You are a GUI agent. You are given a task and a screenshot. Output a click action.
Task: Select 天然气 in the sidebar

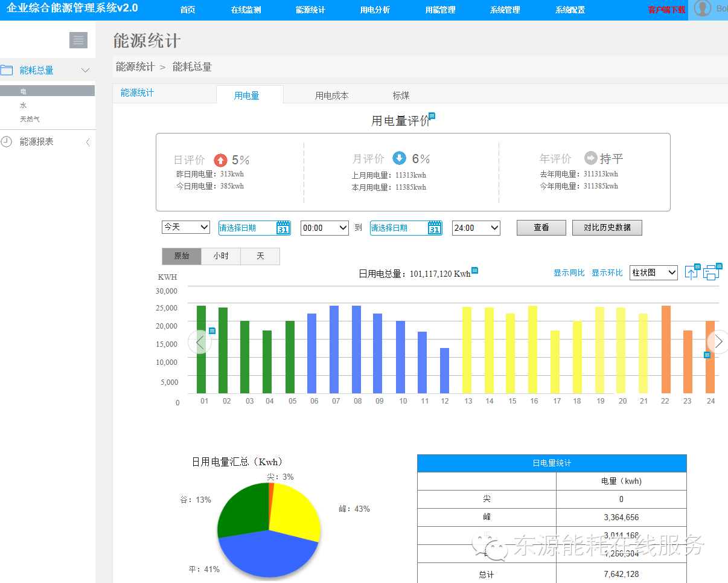[x=30, y=120]
